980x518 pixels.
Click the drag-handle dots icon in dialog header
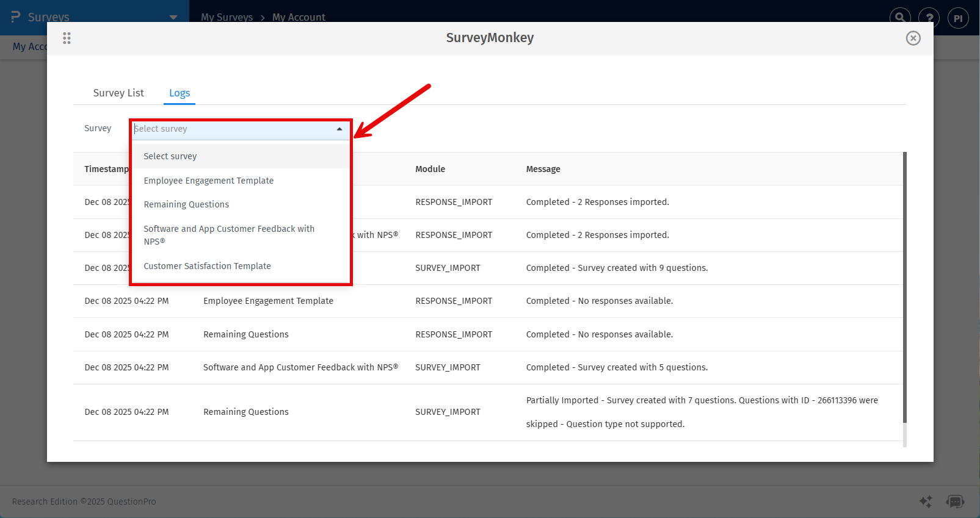click(67, 38)
